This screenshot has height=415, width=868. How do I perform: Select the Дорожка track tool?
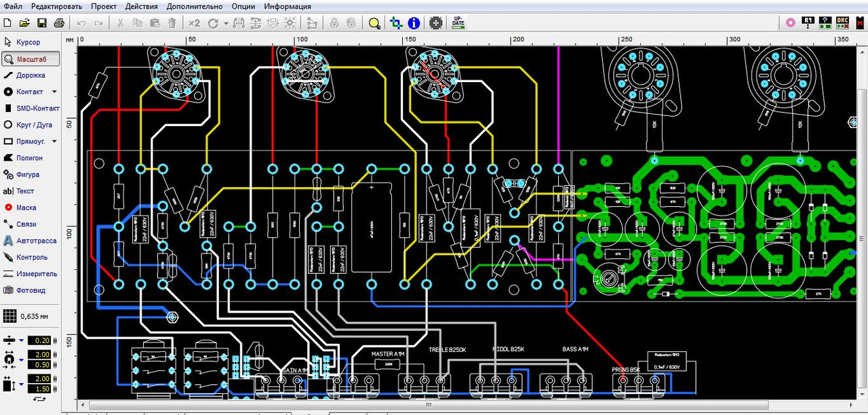pyautogui.click(x=30, y=75)
